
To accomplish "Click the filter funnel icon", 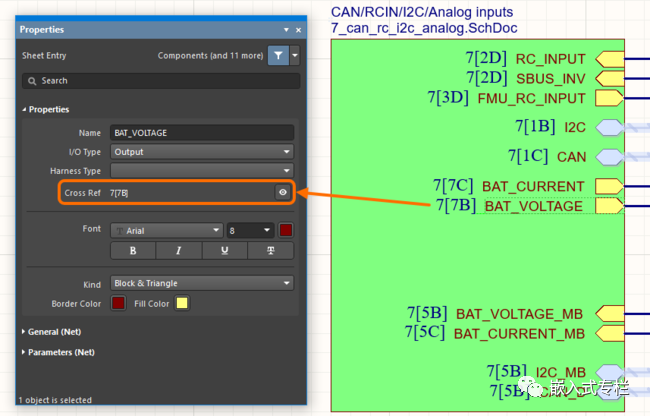I will (278, 56).
